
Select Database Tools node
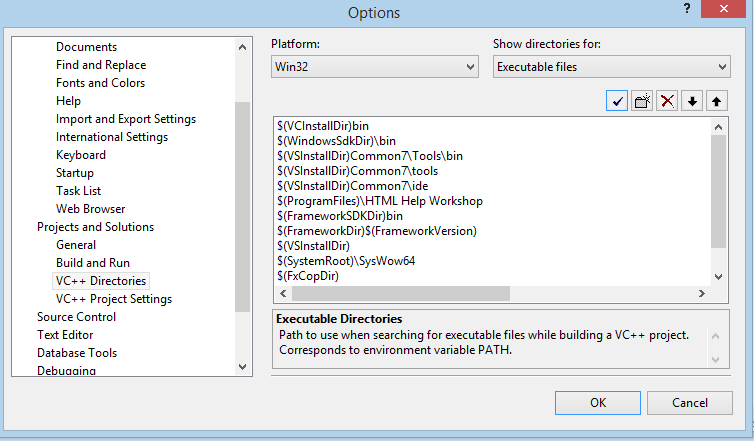coord(77,353)
